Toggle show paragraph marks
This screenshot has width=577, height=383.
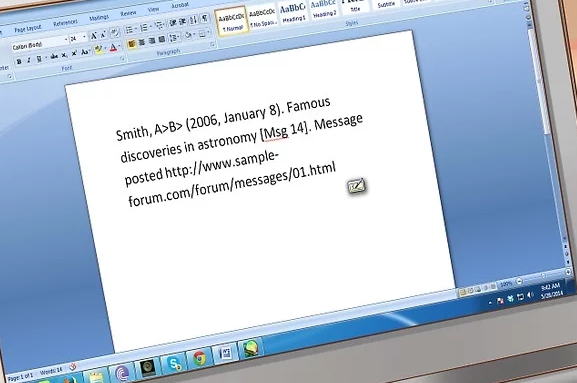[x=205, y=18]
